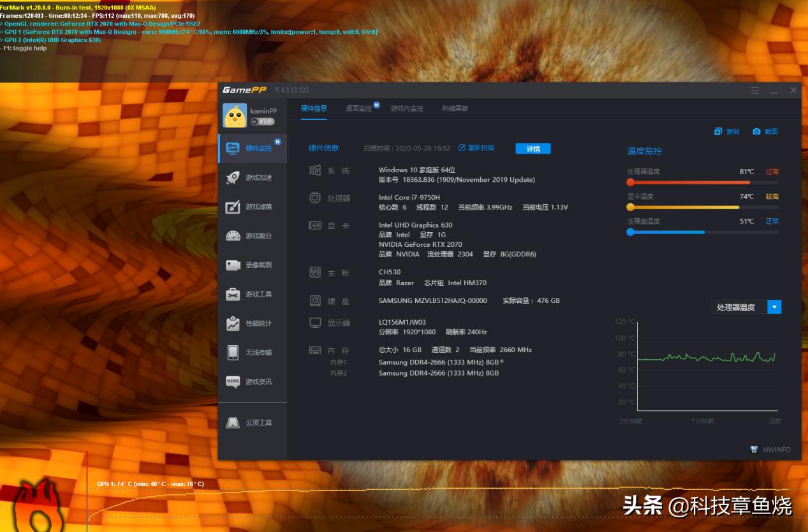Click FurMark GPU 1 temperature graph label
The height and width of the screenshot is (532, 808).
(151, 484)
